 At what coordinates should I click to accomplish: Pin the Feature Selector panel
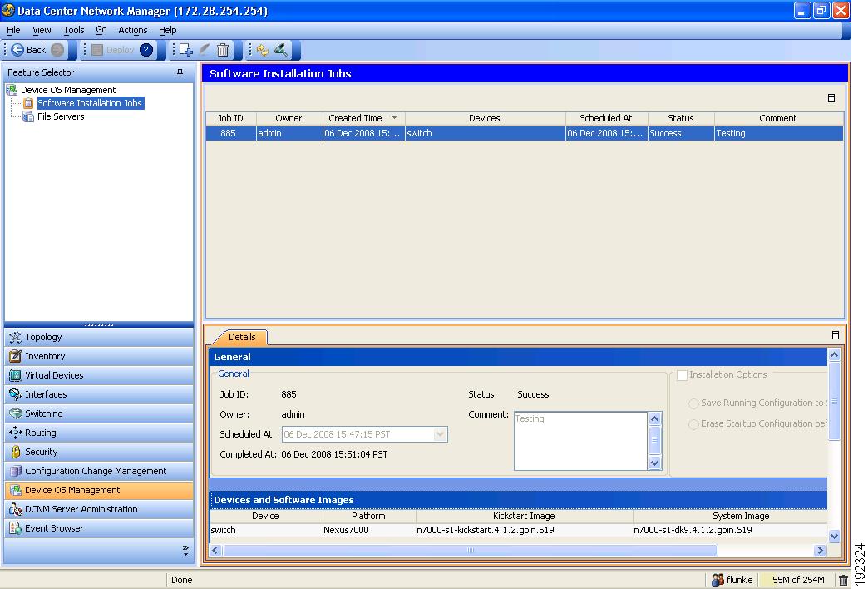180,72
